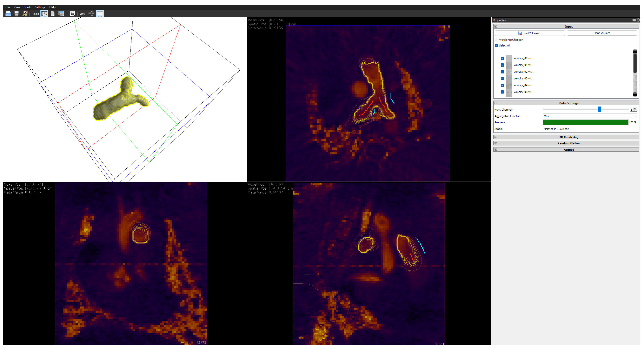Open the Help menu
The width and height of the screenshot is (644, 349).
pos(52,7)
